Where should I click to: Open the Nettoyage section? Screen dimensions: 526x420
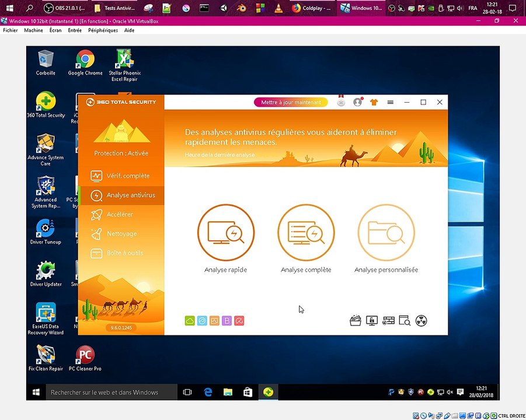click(121, 234)
